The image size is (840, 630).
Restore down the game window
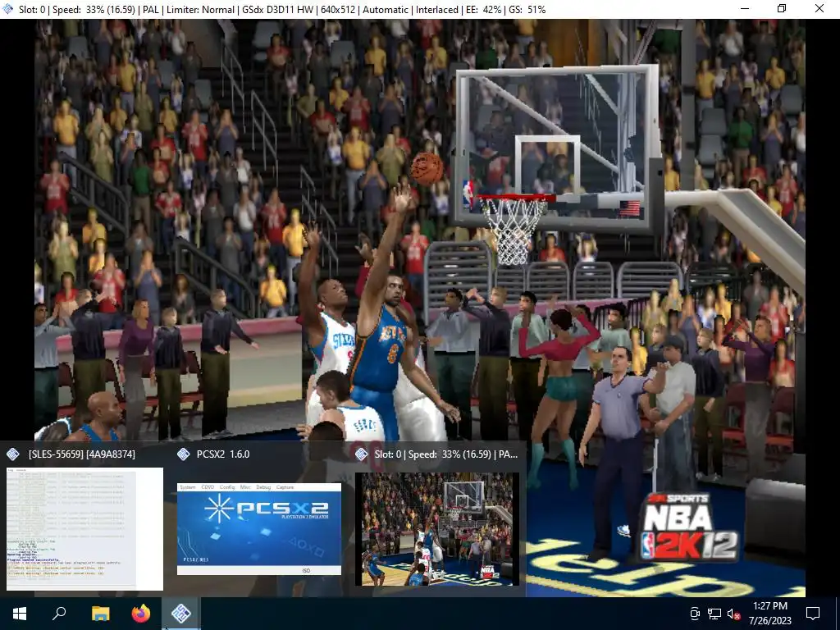click(x=782, y=9)
